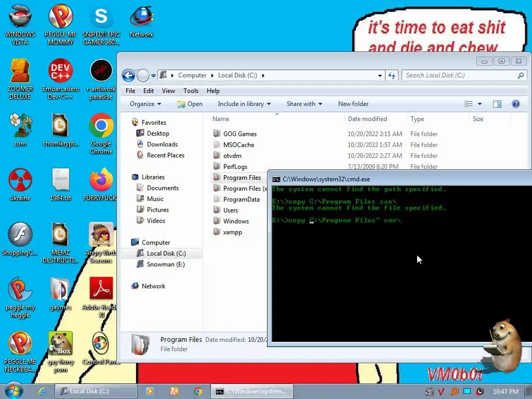Open the address bar history dropdown arrow

tap(380, 75)
